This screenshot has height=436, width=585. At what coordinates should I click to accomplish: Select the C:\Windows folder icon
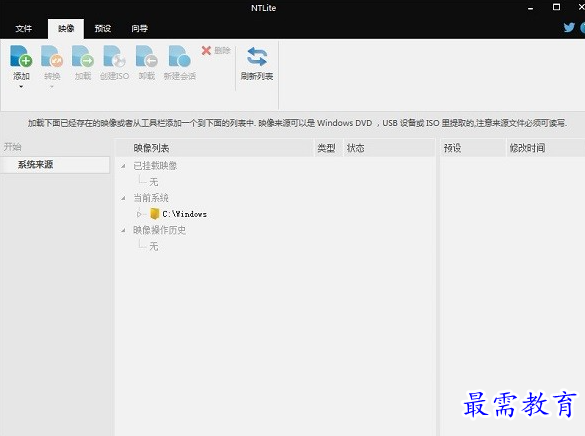coord(154,214)
